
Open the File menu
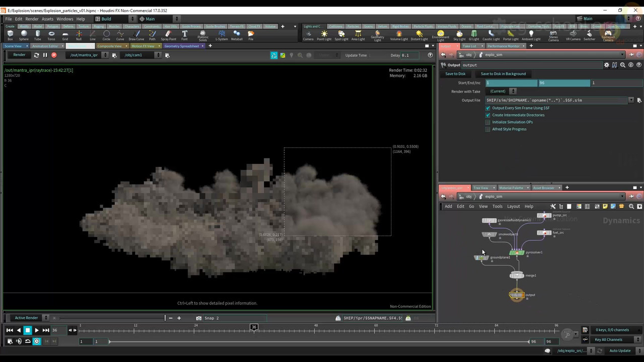(x=9, y=19)
